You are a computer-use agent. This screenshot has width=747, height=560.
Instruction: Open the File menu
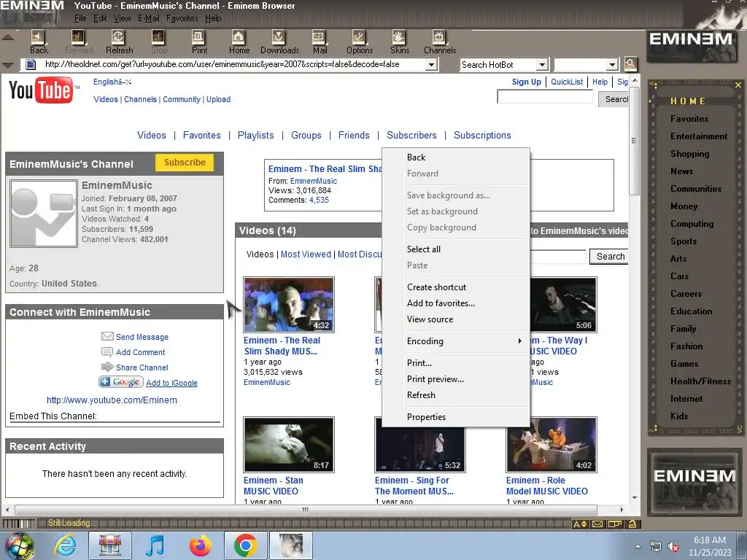(80, 18)
